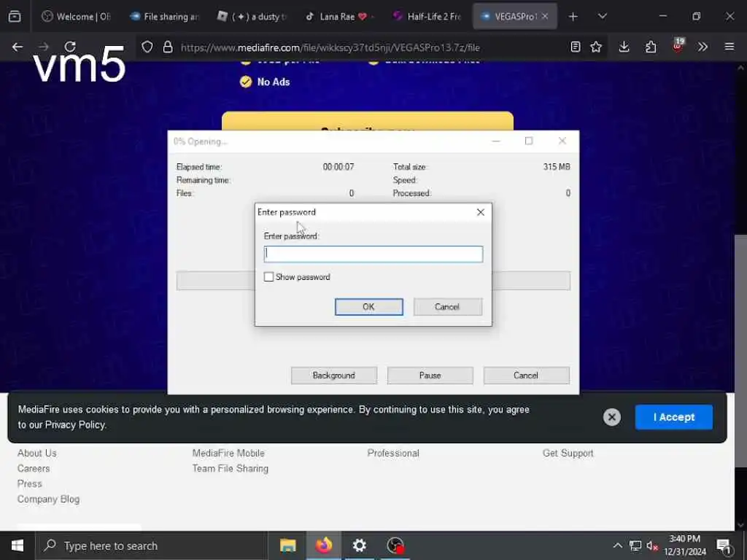Click the password input field
The image size is (747, 560).
point(373,254)
